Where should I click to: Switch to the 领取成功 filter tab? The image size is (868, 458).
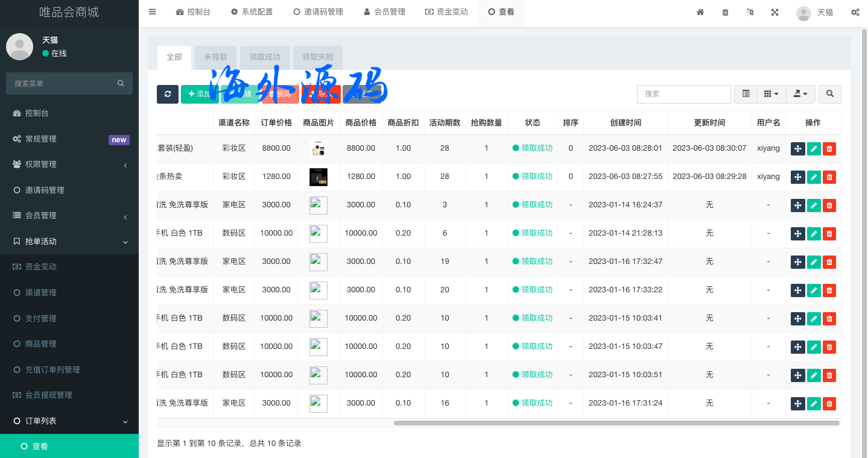click(x=265, y=57)
